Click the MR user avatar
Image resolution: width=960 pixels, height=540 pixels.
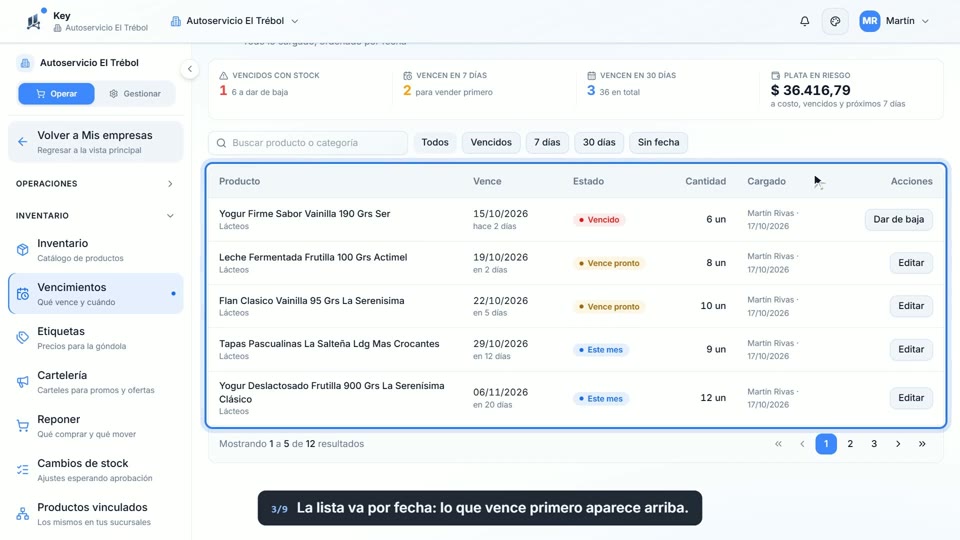(869, 21)
